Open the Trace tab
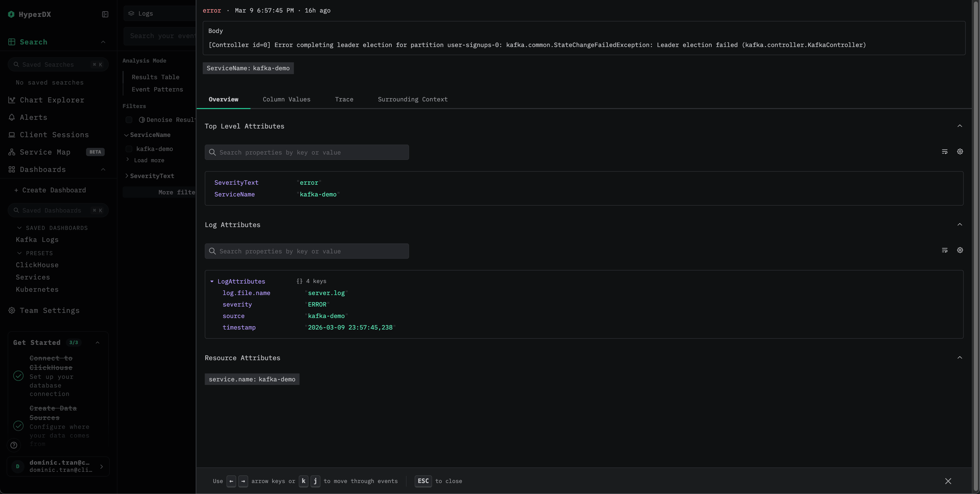The height and width of the screenshot is (494, 980). point(344,99)
